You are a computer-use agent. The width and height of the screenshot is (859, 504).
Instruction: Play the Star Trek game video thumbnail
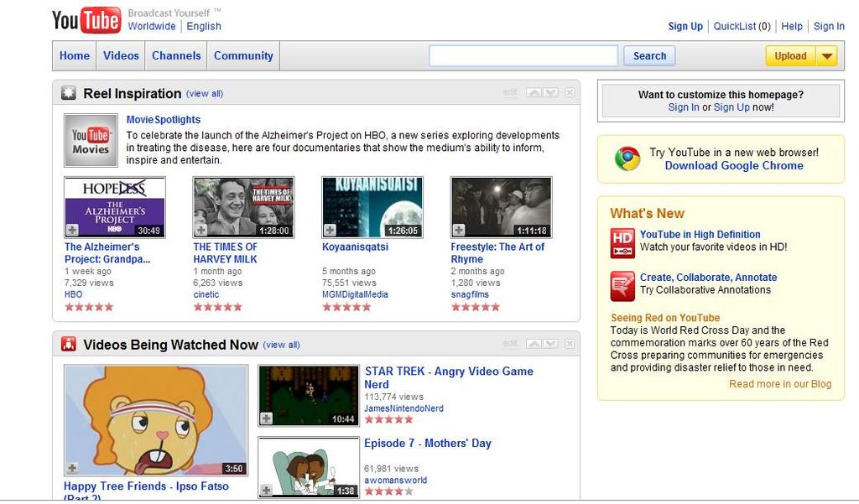pyautogui.click(x=309, y=396)
